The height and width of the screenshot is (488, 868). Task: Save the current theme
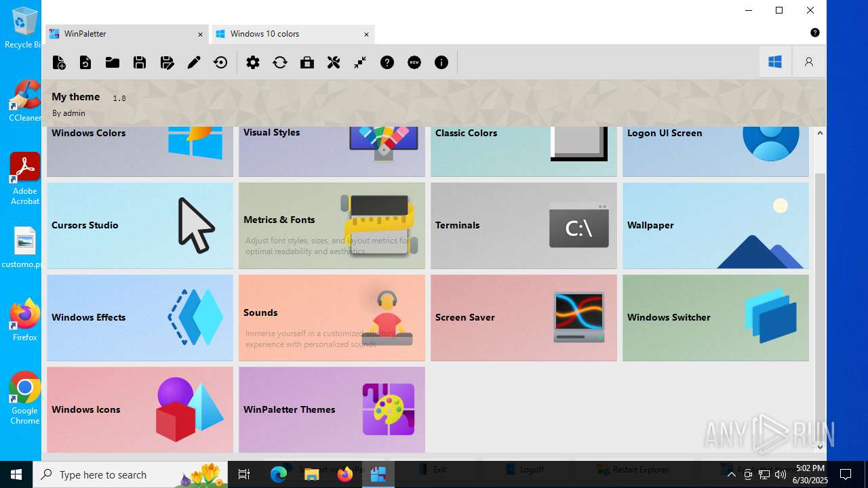coord(140,62)
